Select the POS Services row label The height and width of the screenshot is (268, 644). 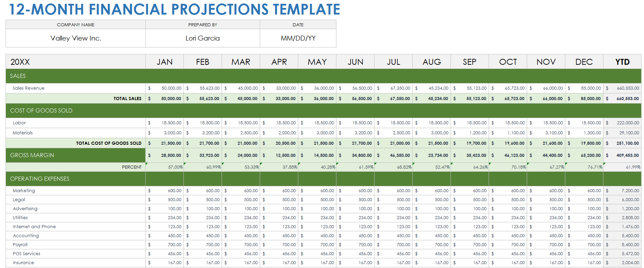click(26, 254)
